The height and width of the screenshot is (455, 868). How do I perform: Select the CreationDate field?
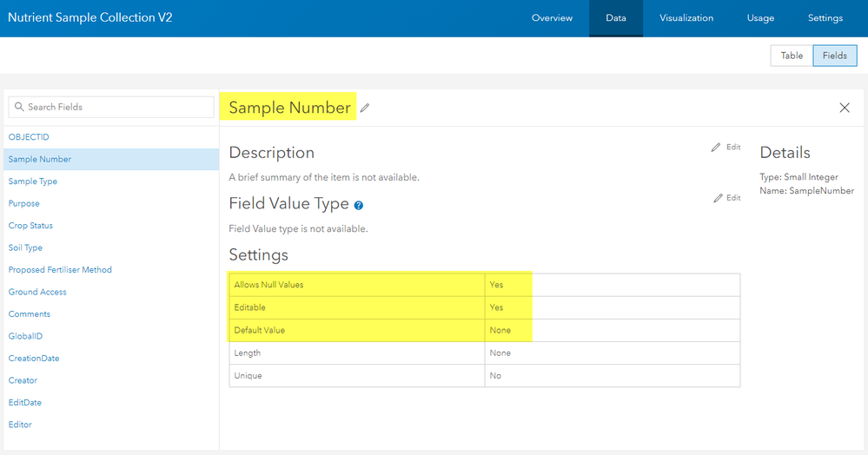point(33,359)
